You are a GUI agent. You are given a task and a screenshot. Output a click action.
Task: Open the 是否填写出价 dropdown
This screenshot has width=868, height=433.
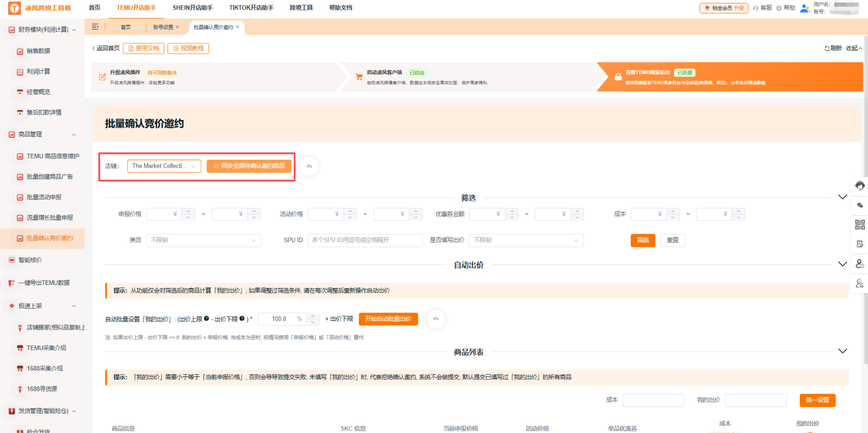pos(527,240)
